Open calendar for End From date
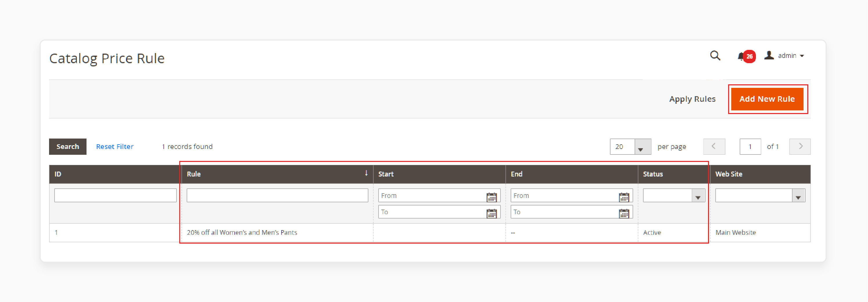Image resolution: width=868 pixels, height=302 pixels. tap(624, 197)
